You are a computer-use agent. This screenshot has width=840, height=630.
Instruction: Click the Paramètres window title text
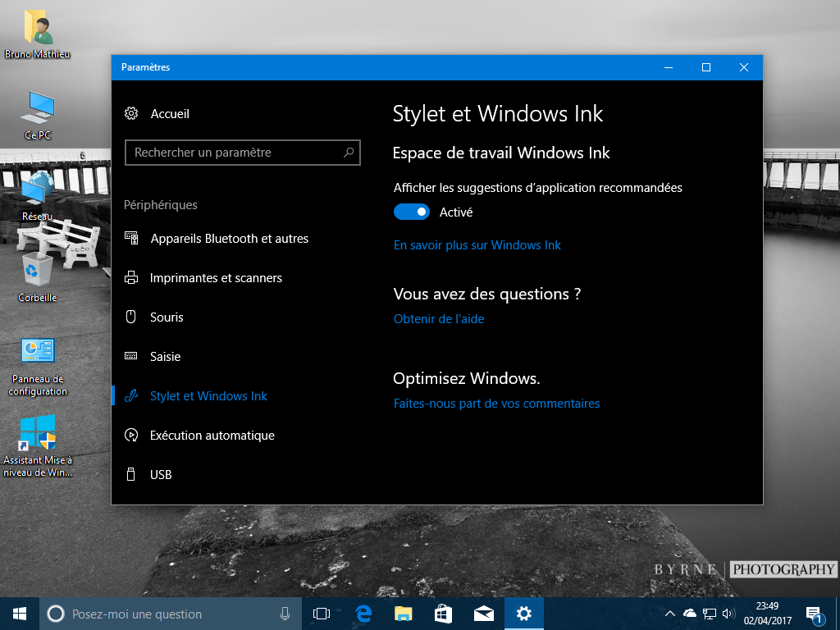click(146, 67)
